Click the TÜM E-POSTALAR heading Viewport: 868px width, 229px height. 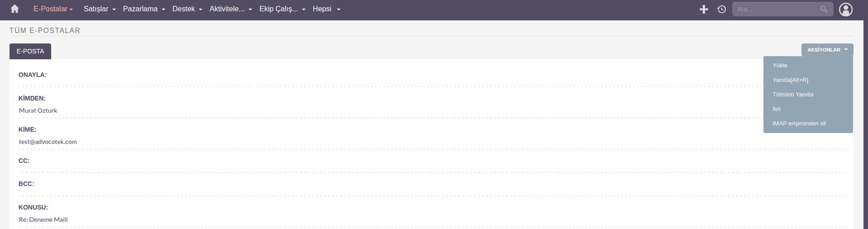45,30
